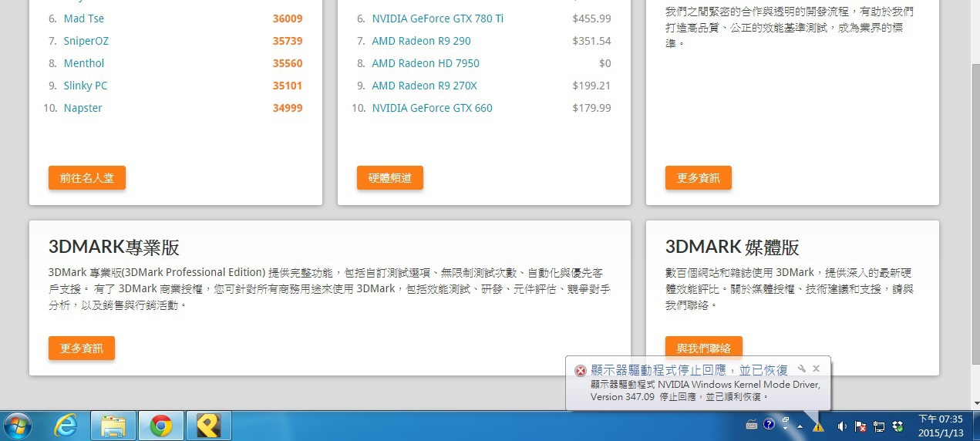This screenshot has width=980, height=441.
Task: Open Action Center flag icon
Action: (860, 426)
